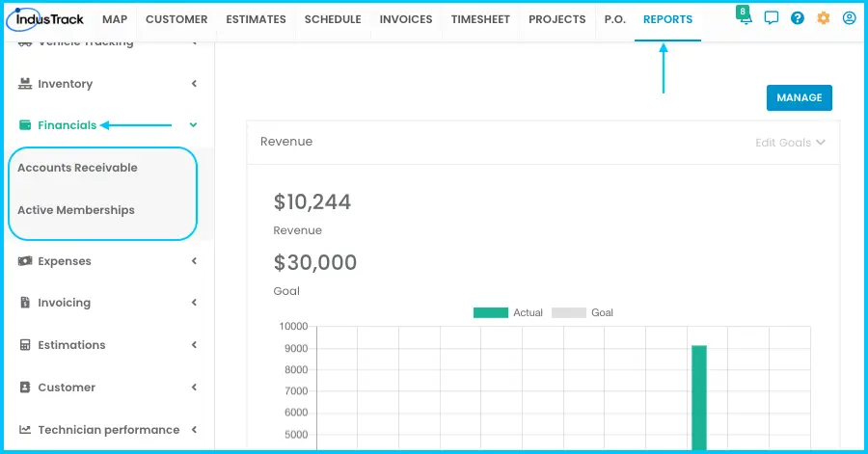Open the orange settings gear icon
Screen dimensions: 868x454
point(824,18)
